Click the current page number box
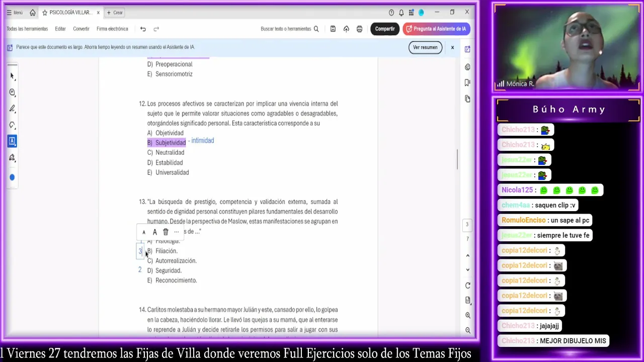 [467, 225]
